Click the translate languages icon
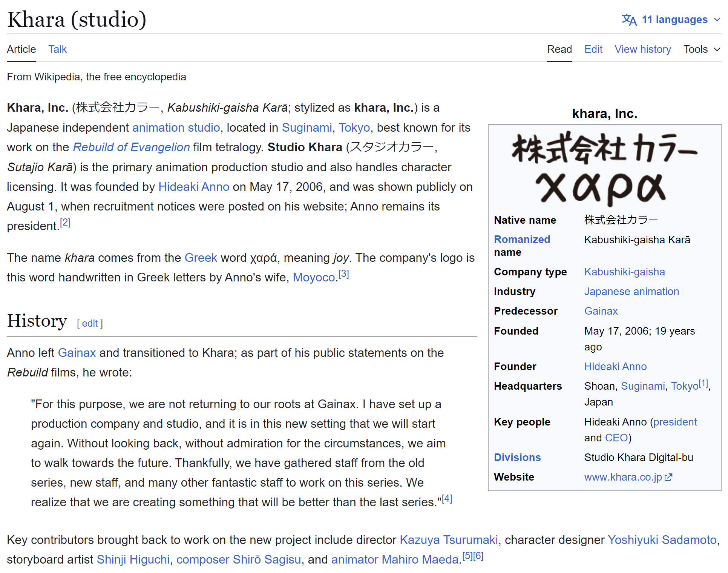Viewport: 728px width, 573px height. 629,20
